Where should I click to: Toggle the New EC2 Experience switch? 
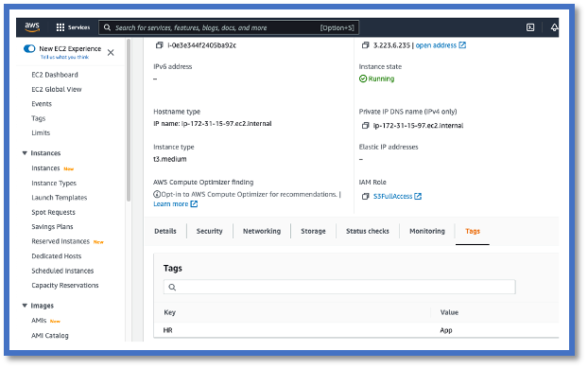[x=29, y=48]
